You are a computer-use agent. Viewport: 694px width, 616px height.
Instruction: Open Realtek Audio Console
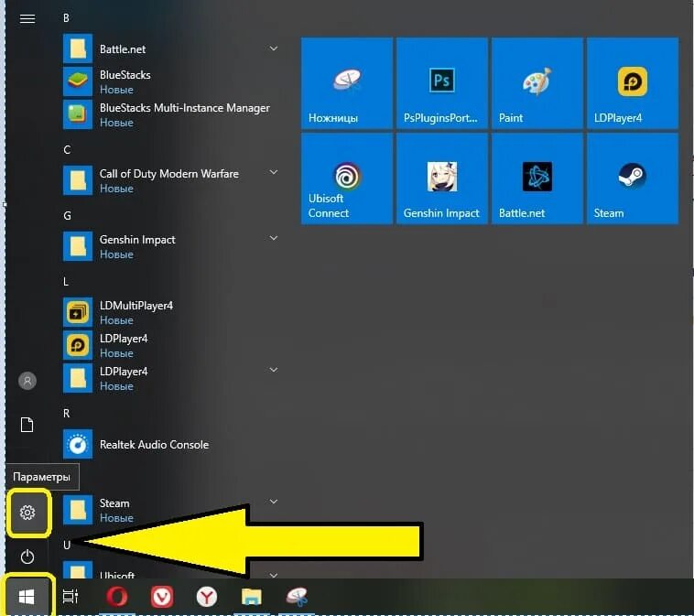170,444
